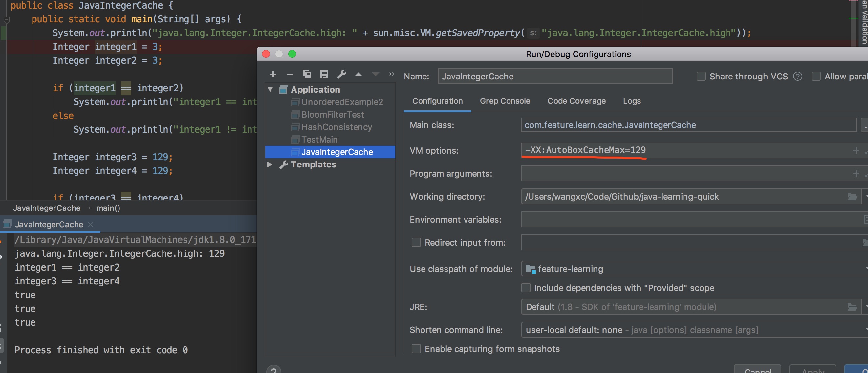868x373 pixels.
Task: Open Use classpath of module dropdown
Action: (694, 269)
